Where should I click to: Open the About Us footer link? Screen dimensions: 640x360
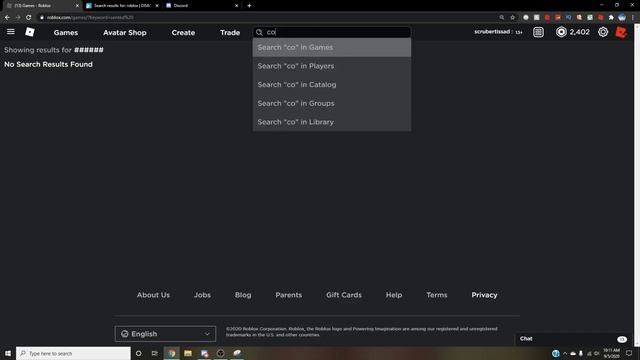[x=153, y=295]
